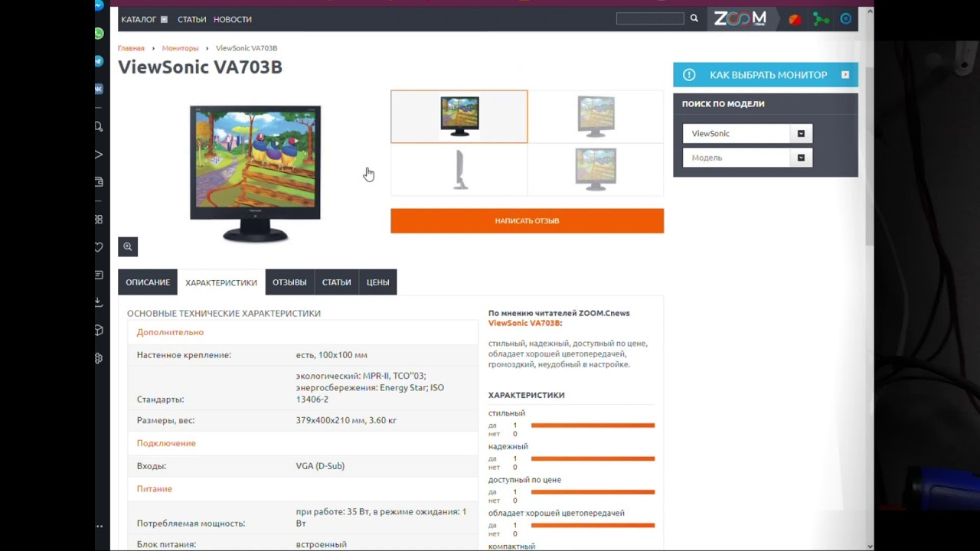
Task: Select the first front-view thumbnail
Action: pyautogui.click(x=459, y=116)
